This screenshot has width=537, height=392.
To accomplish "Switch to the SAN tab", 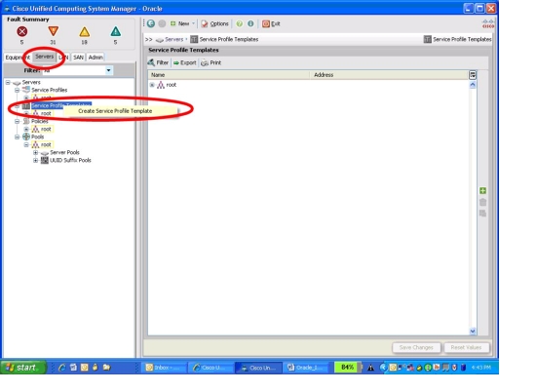I will point(78,58).
